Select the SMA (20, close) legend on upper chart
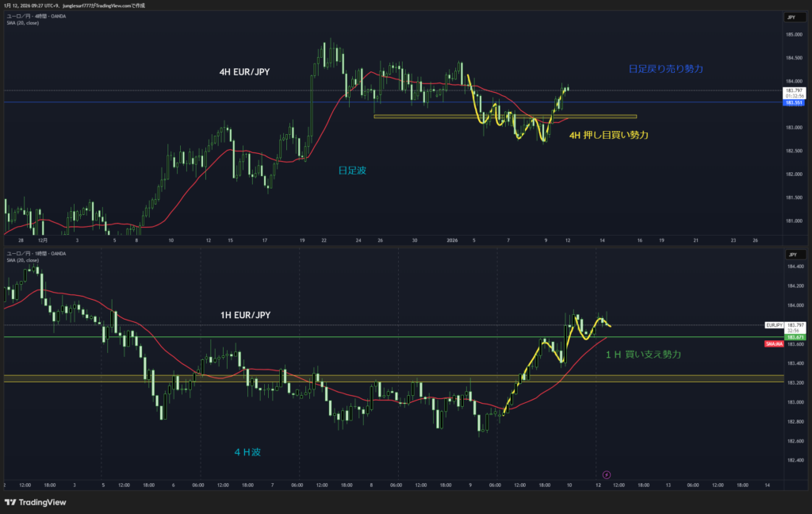 [22, 23]
